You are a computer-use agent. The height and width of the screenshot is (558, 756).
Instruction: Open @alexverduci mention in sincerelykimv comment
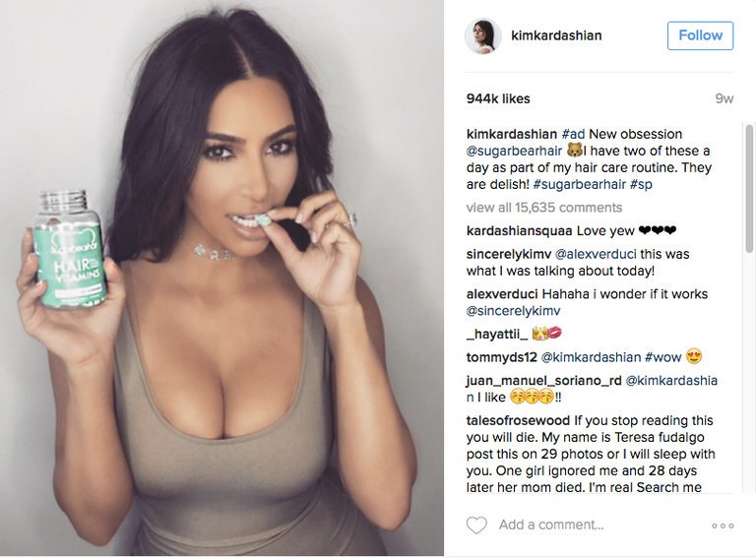(596, 254)
